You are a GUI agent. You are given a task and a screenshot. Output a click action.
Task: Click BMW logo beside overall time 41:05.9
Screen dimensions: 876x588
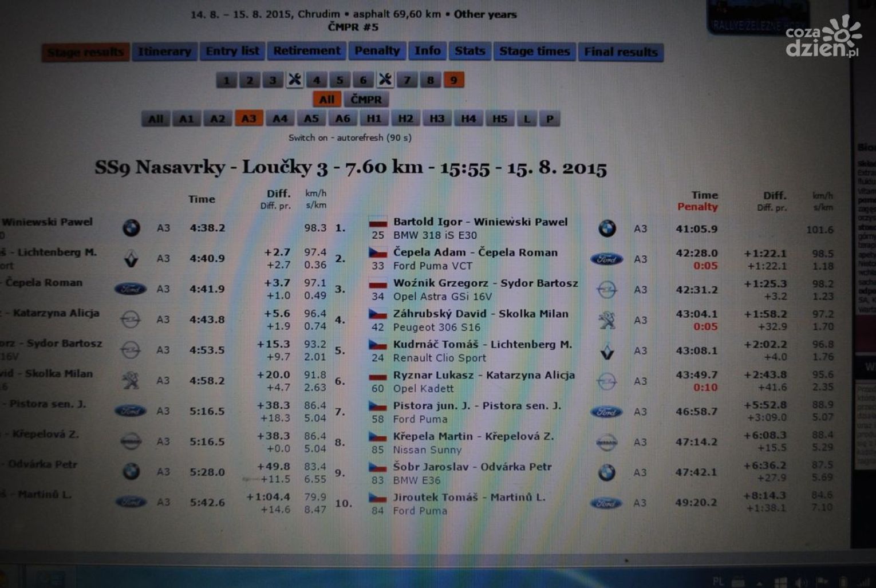point(607,229)
